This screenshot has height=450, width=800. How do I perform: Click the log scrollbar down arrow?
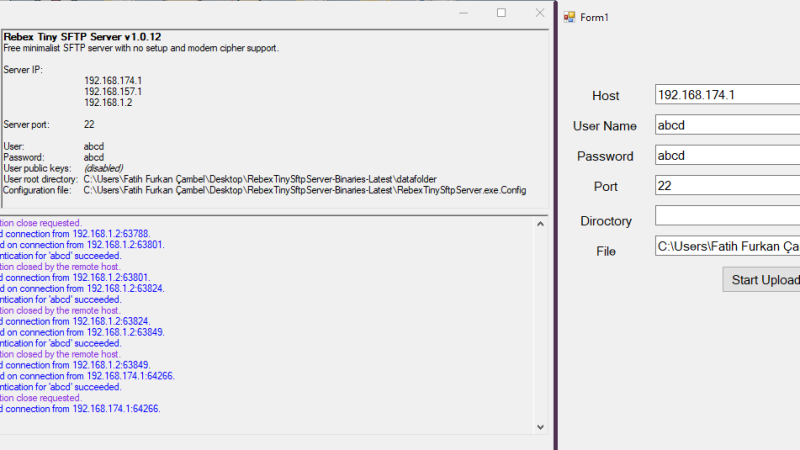[x=540, y=428]
